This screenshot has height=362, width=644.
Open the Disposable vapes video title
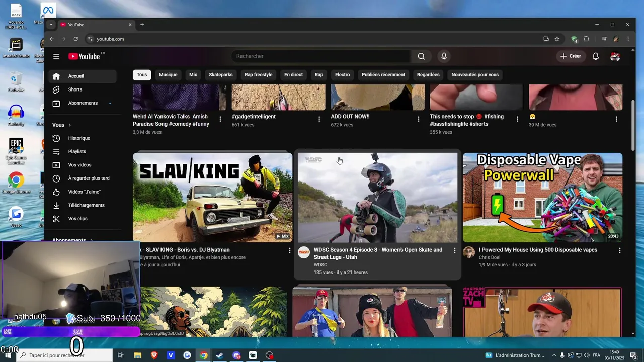pyautogui.click(x=538, y=250)
